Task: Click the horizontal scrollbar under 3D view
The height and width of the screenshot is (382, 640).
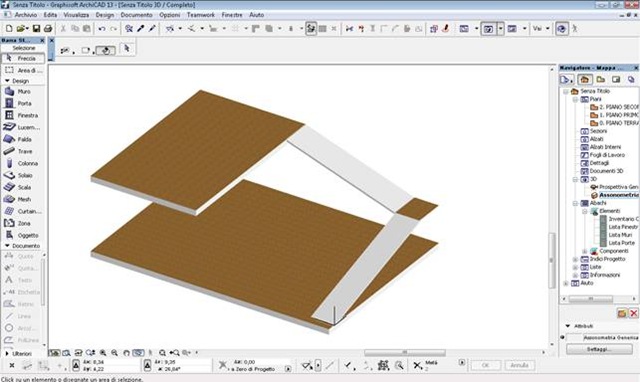Action: coord(404,352)
